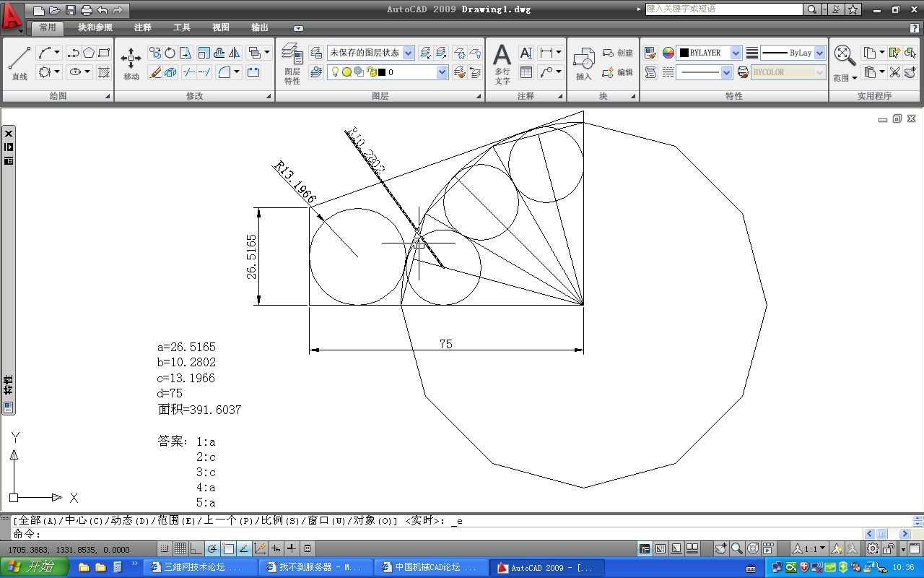
Task: Activate the Move (移动) tool
Action: pyautogui.click(x=131, y=64)
